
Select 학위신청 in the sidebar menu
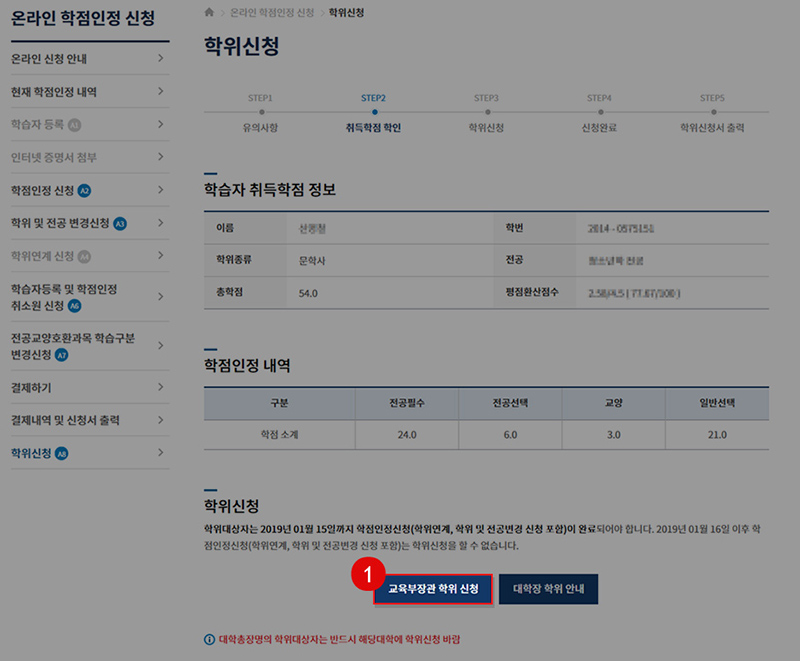(31, 453)
